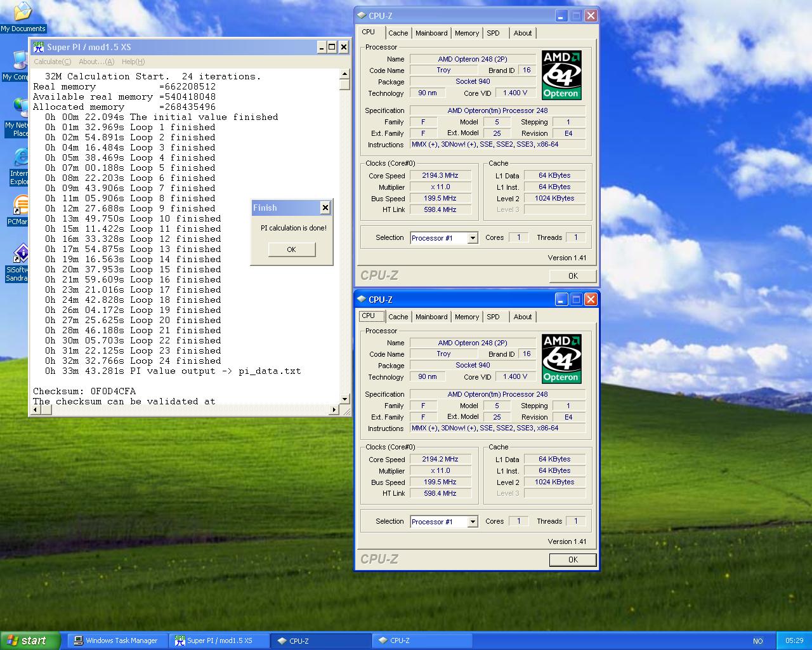The image size is (812, 650).
Task: Activate second CPU-Z taskbar button
Action: point(422,640)
